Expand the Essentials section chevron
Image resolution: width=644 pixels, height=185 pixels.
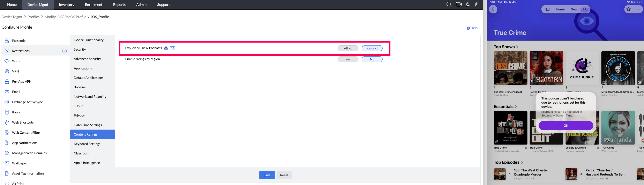516,107
